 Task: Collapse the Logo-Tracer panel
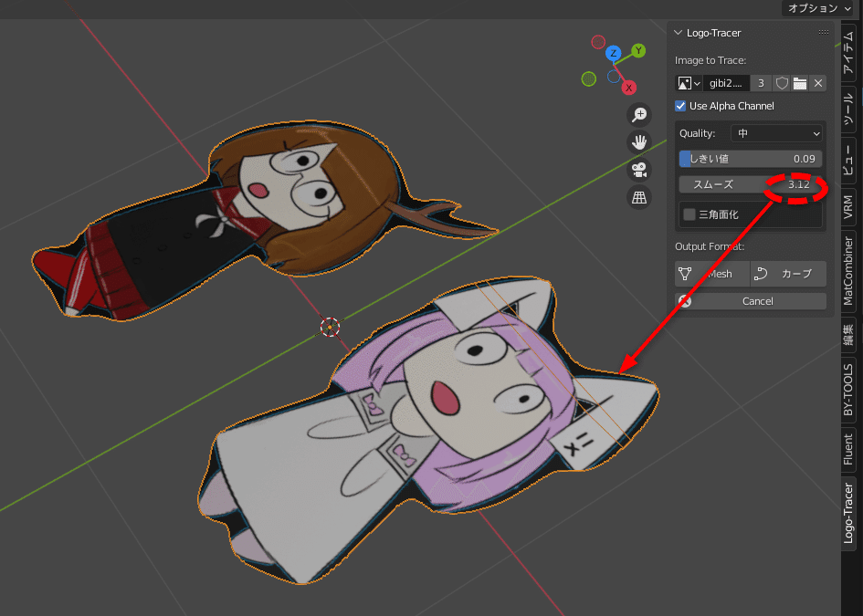tap(678, 33)
